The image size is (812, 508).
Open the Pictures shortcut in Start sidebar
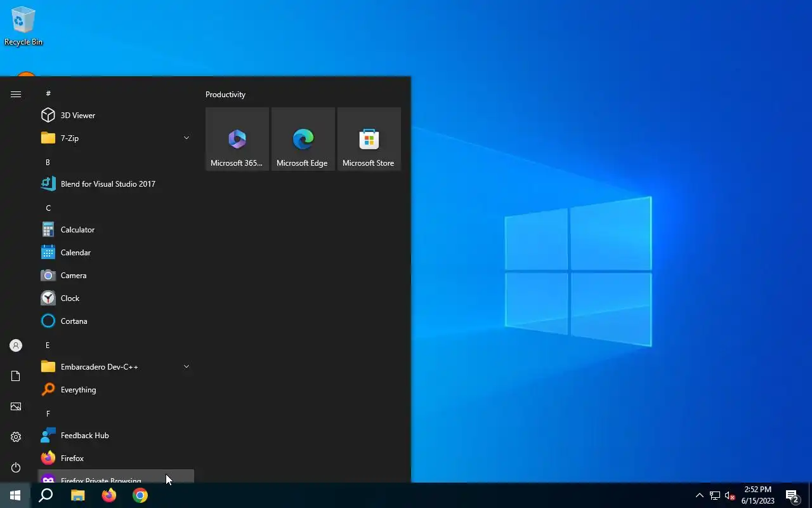click(x=16, y=406)
